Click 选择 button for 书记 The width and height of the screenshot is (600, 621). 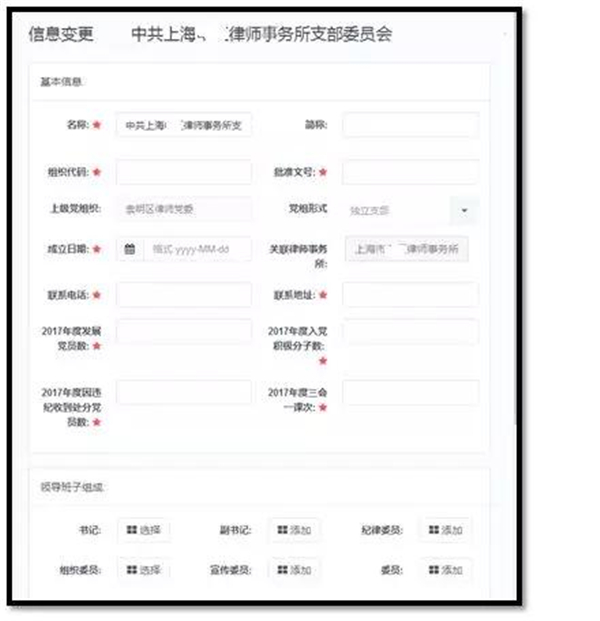(144, 530)
